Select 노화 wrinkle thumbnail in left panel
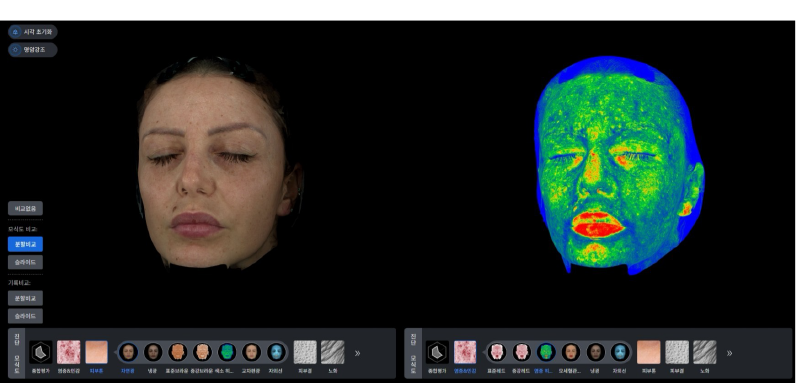This screenshot has height=383, width=796. point(333,352)
